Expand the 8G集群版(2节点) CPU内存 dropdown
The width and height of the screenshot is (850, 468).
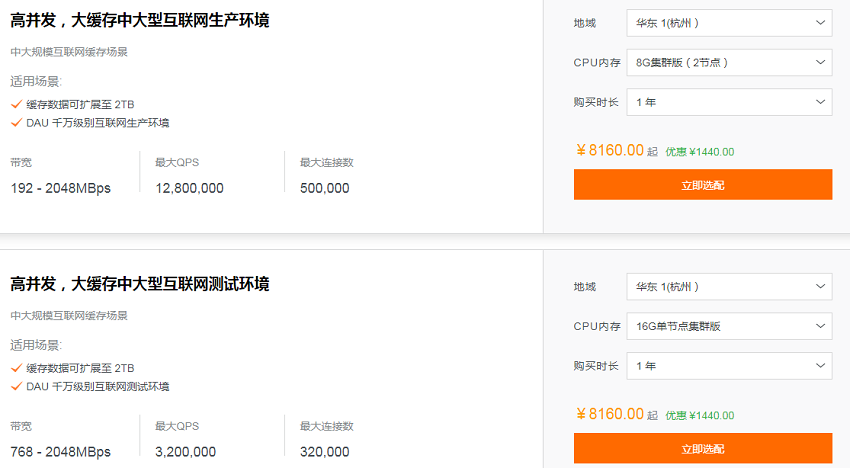[x=729, y=62]
